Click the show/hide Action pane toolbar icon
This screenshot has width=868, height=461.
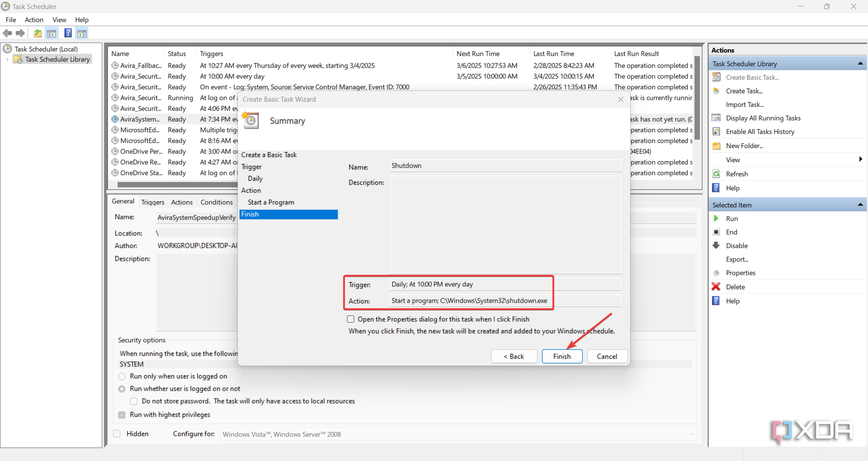[x=82, y=33]
